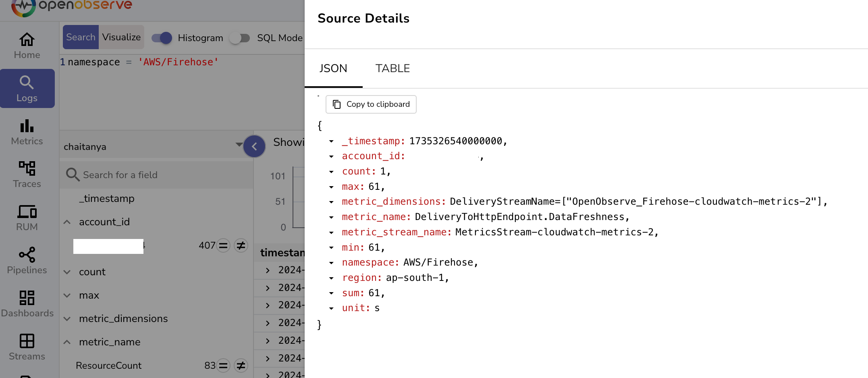
Task: Expand the count field
Action: 67,272
